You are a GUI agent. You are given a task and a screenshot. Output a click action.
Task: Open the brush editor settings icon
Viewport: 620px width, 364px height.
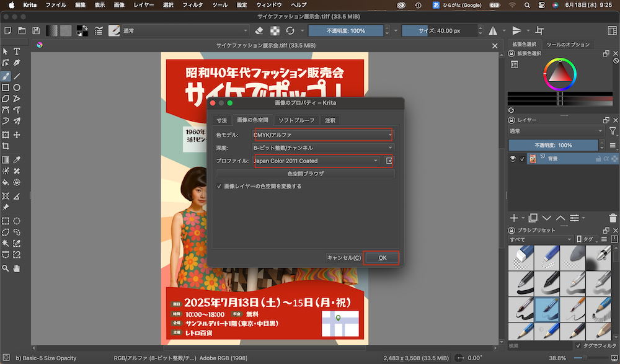(99, 30)
